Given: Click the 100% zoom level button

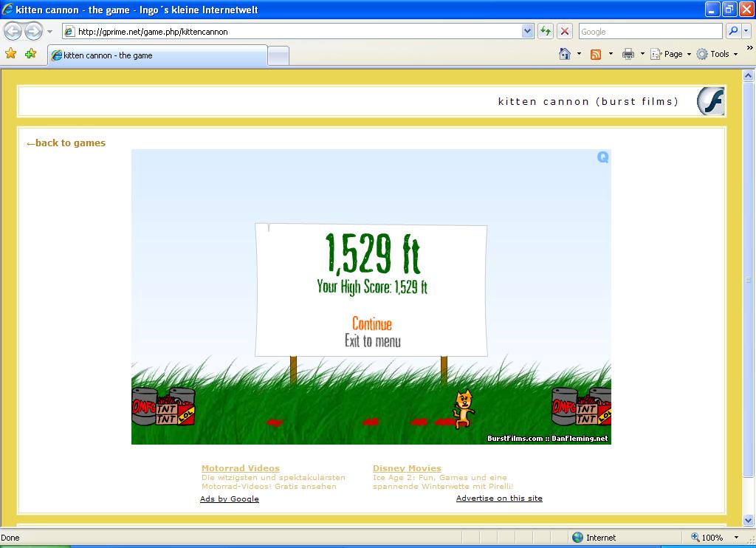Looking at the screenshot, I should [707, 538].
